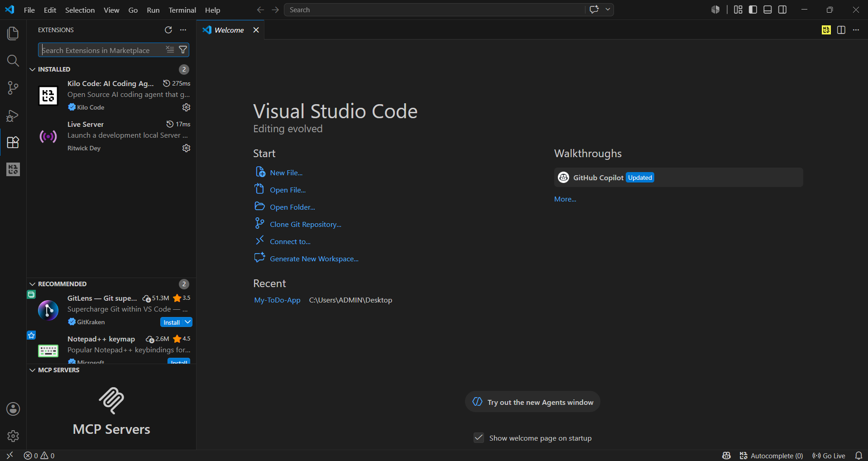Open the Edit menu
The image size is (868, 461).
tap(50, 10)
